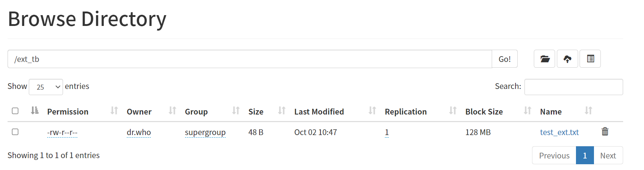Sort by Permission column arrows
Screen dimensions: 644x170
[114, 111]
